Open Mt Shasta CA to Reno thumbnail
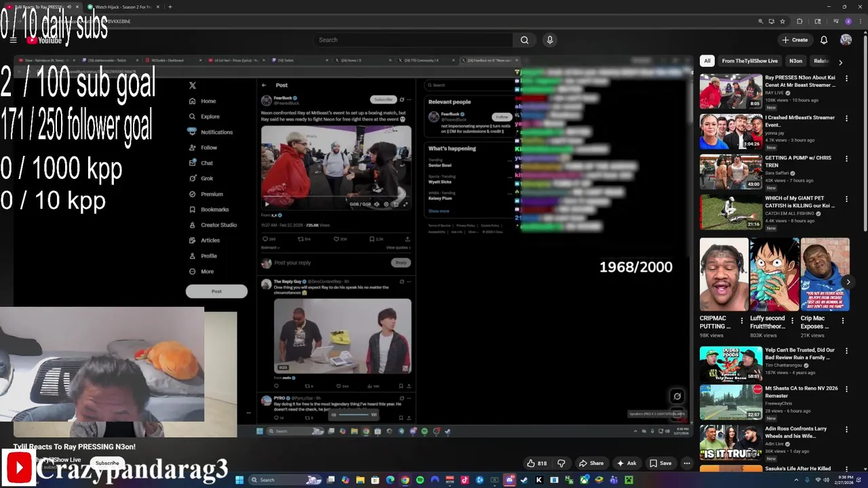 731,402
